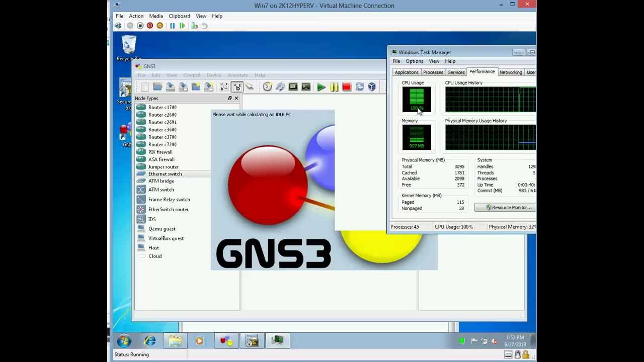Switch to Applications tab in Task Manager
The height and width of the screenshot is (362, 644).
pyautogui.click(x=407, y=72)
